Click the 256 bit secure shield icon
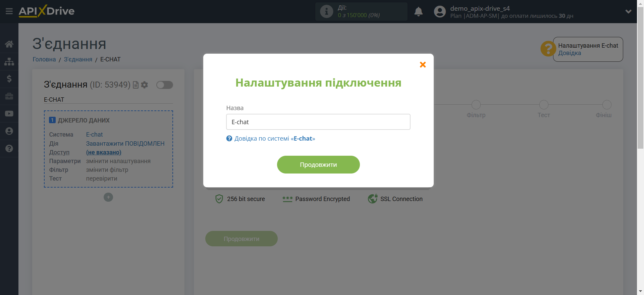 (219, 199)
